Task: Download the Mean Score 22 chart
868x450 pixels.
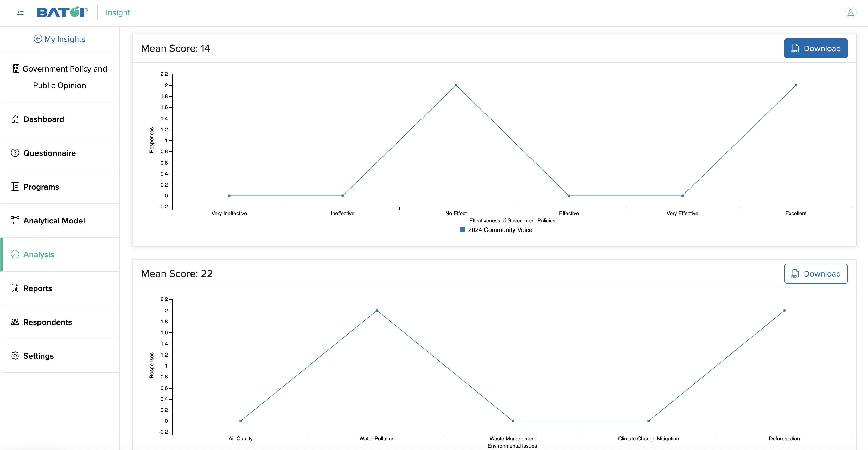Action: click(816, 273)
